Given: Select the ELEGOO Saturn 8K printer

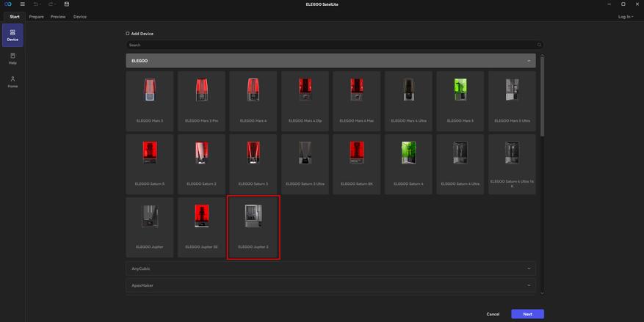Looking at the screenshot, I should click(x=356, y=164).
